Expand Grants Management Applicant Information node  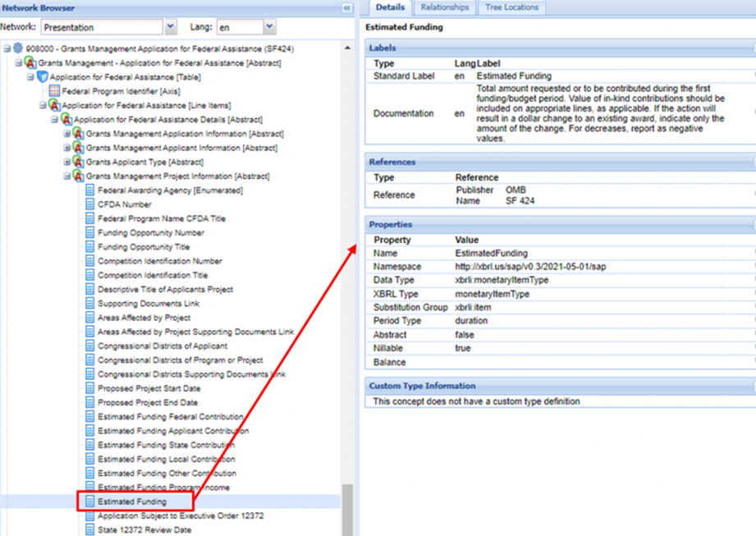point(68,149)
